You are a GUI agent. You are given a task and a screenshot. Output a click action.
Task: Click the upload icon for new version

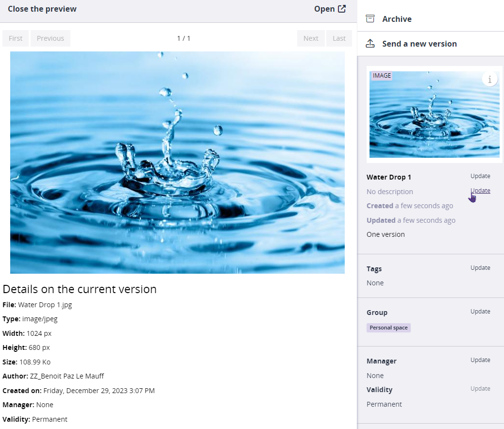(370, 44)
